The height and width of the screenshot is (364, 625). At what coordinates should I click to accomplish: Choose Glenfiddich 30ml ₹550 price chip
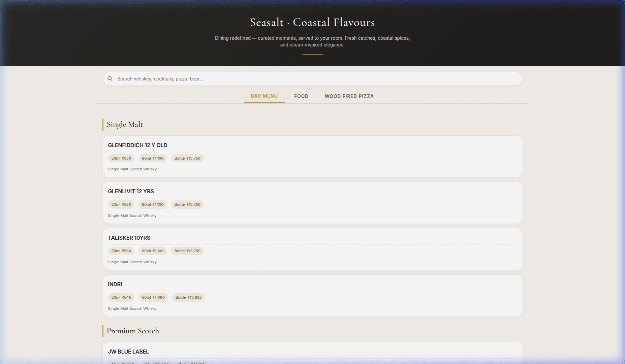pos(121,158)
